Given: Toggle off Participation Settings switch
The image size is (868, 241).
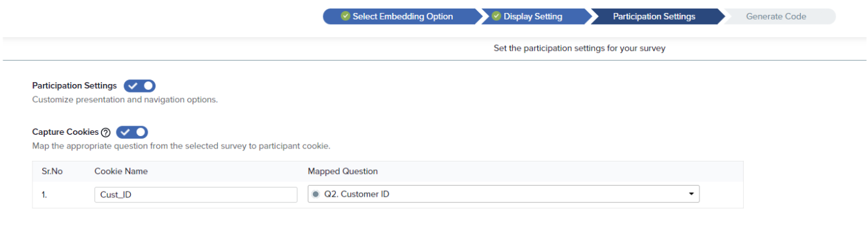Looking at the screenshot, I should (x=139, y=86).
